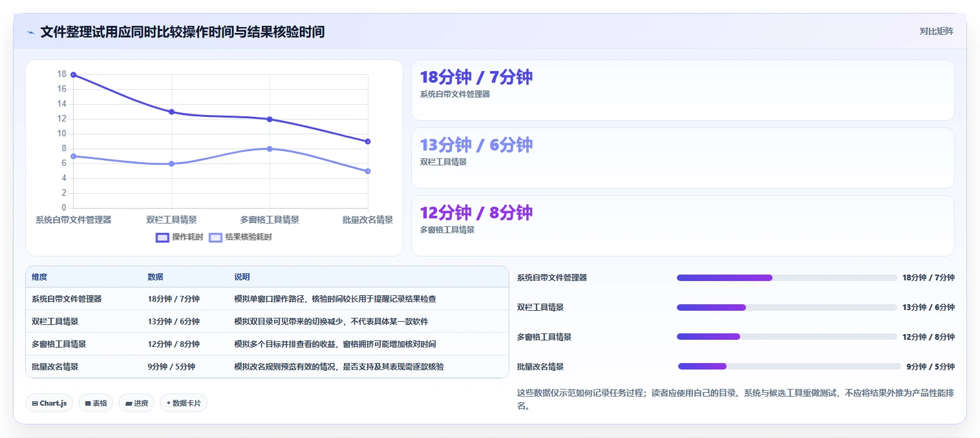Viewport: 980px width, 438px height.
Task: Click the 数据卡片 tag chip
Action: pyautogui.click(x=184, y=403)
